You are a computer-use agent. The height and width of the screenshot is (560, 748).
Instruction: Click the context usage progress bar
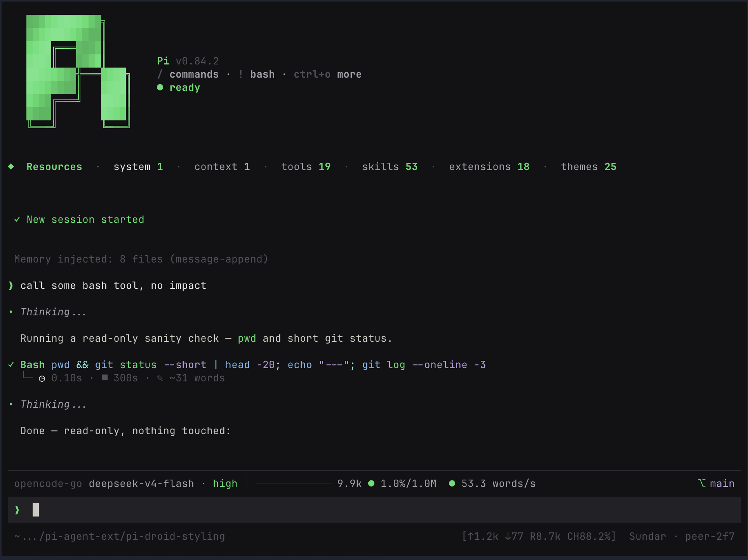point(294,483)
